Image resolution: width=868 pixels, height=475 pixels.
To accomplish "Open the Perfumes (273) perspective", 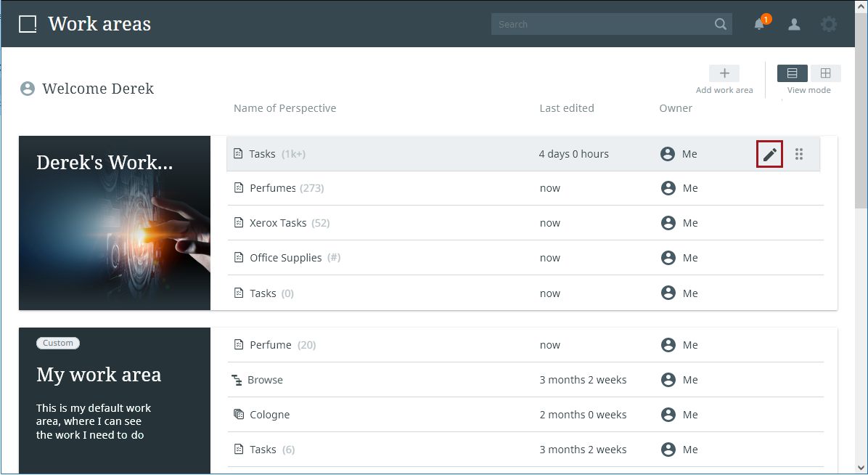I will click(273, 188).
